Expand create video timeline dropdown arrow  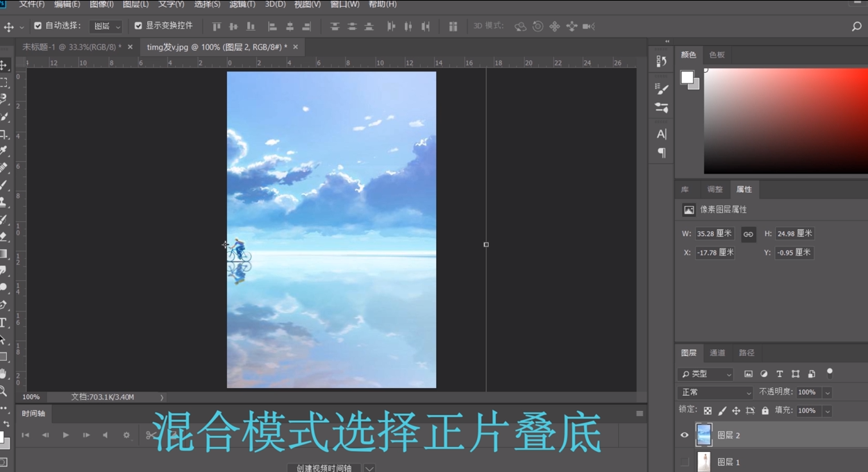point(369,468)
